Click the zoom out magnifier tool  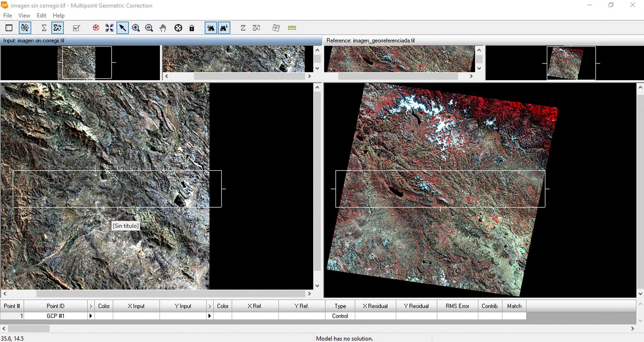149,28
